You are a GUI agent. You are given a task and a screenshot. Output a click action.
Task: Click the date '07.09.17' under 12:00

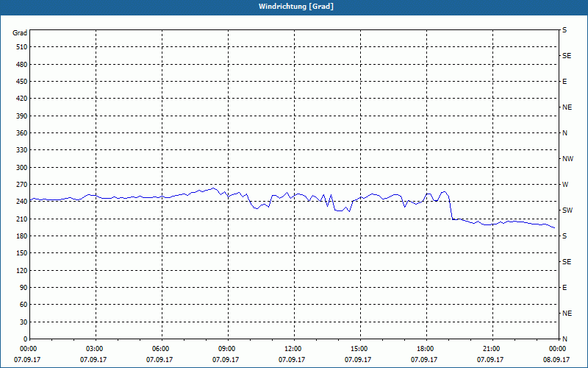coord(292,359)
